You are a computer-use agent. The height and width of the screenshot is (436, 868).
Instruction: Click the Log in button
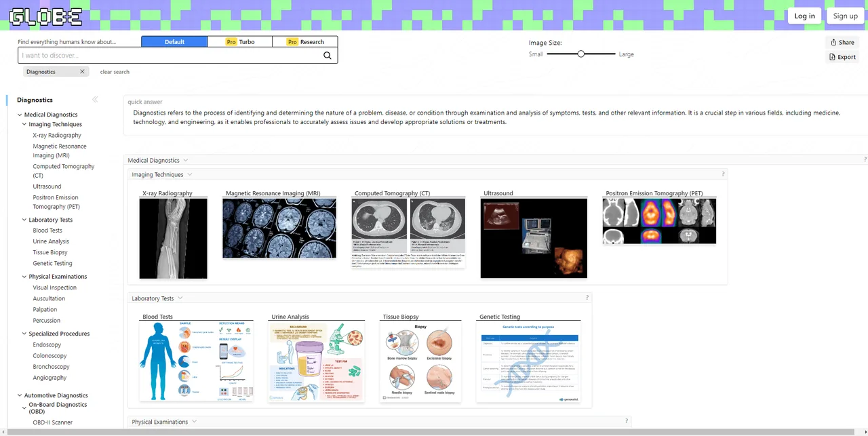point(804,16)
